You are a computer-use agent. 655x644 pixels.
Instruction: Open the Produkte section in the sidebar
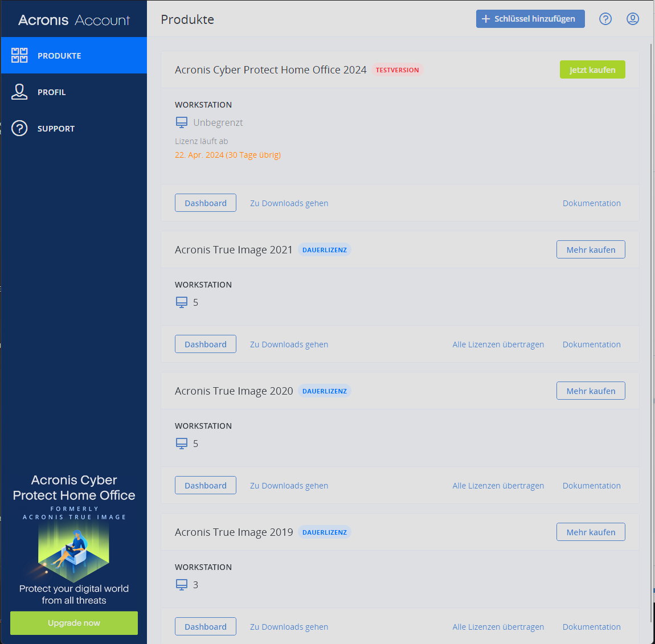(x=73, y=55)
